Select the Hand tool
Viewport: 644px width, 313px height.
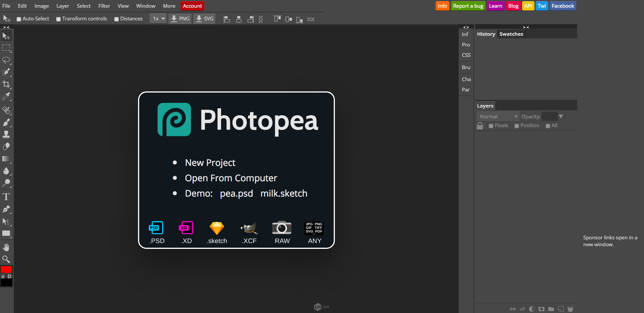[6, 247]
